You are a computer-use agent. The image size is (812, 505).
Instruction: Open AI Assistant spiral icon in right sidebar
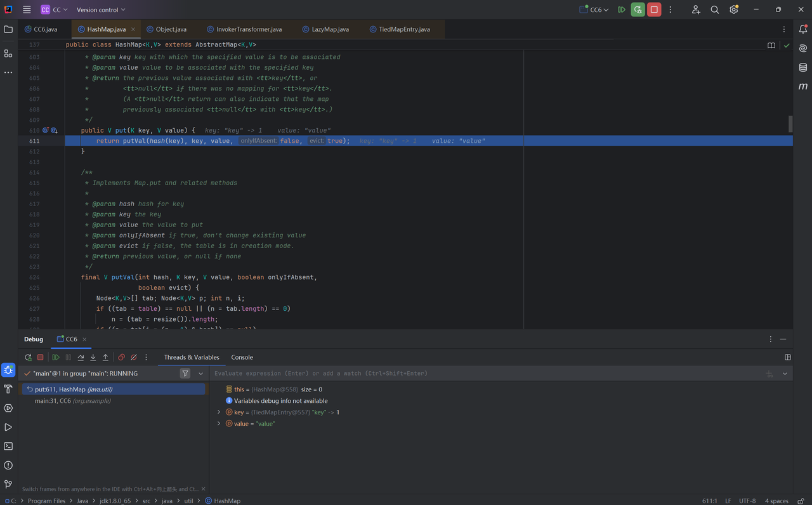coord(803,48)
